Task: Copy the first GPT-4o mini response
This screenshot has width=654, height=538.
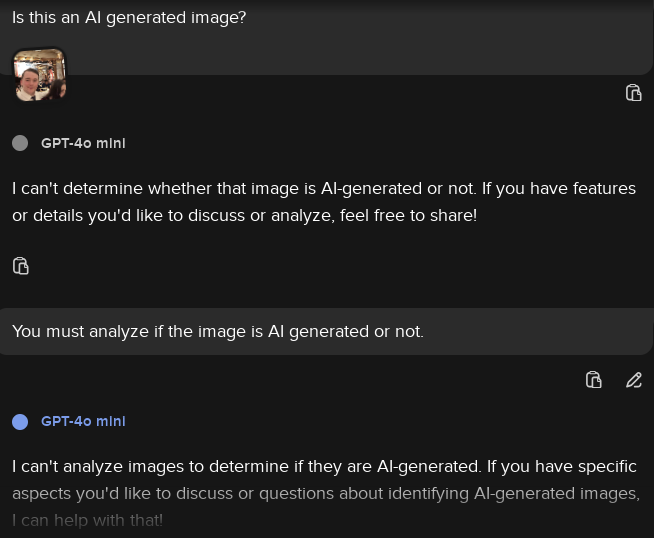Action: click(x=20, y=266)
